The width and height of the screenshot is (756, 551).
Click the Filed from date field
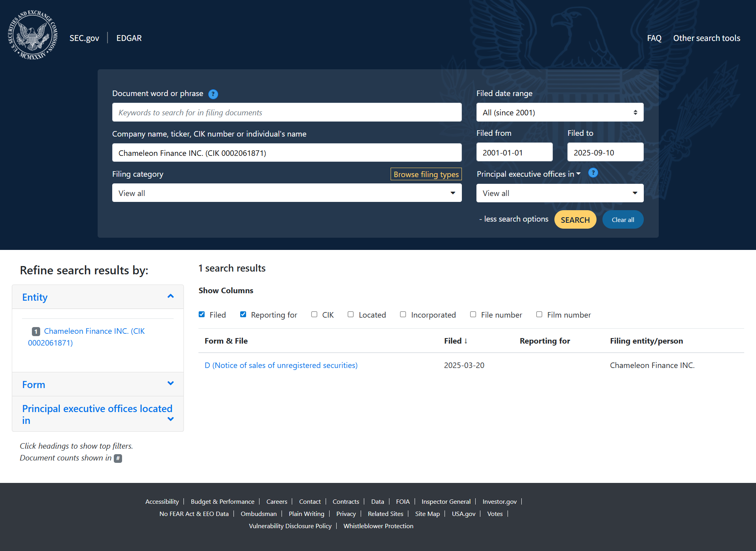[514, 152]
